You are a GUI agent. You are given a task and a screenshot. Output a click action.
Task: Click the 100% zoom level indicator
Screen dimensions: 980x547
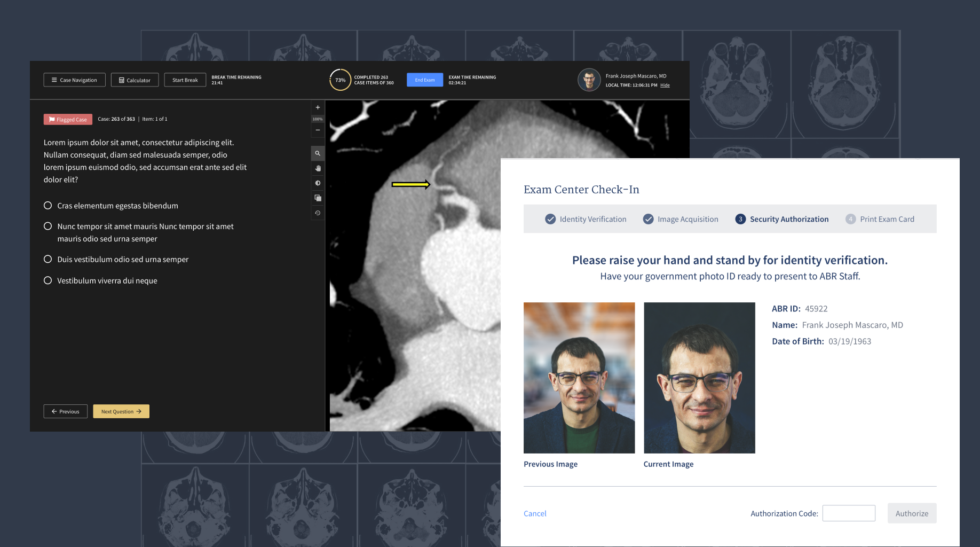click(318, 119)
